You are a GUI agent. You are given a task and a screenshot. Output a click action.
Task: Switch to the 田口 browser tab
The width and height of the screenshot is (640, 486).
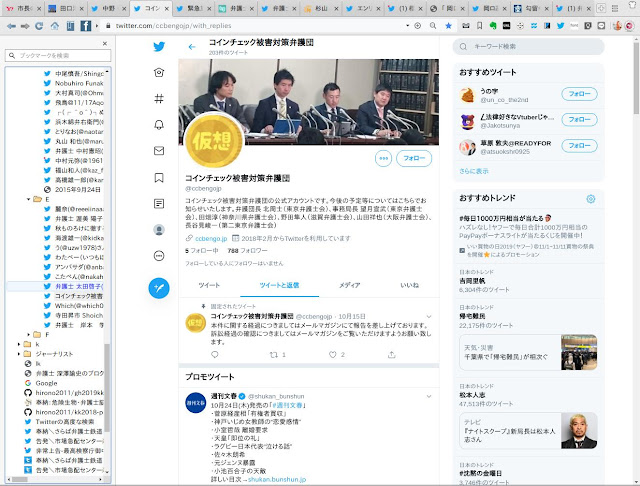point(66,8)
